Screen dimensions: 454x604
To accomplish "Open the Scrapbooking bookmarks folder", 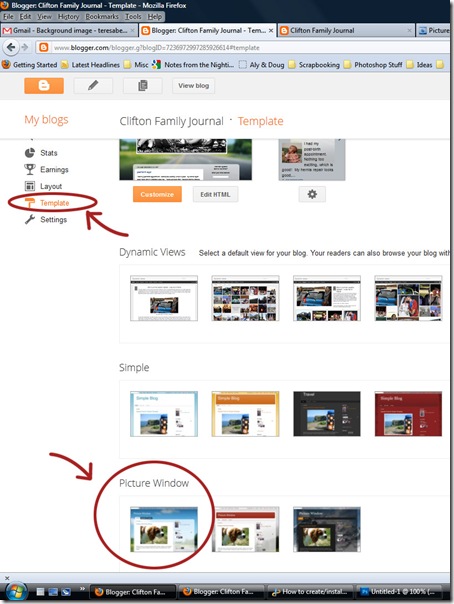I will [x=314, y=65].
